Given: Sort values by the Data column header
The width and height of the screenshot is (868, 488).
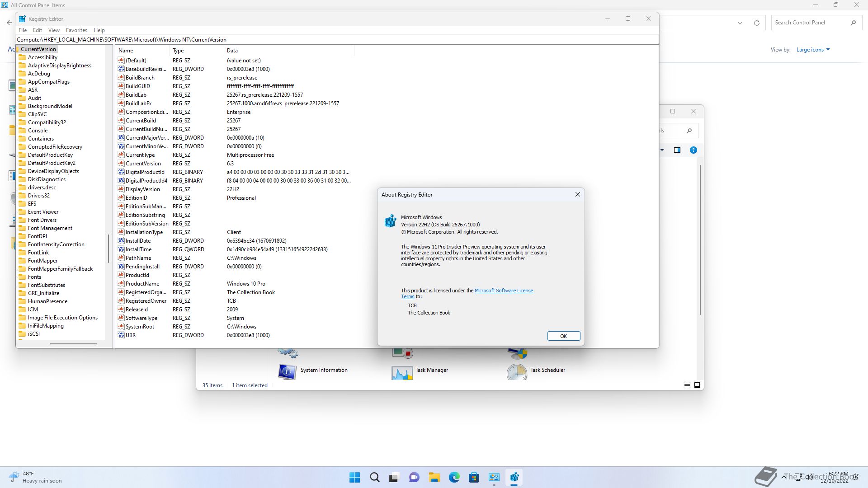Looking at the screenshot, I should [289, 51].
